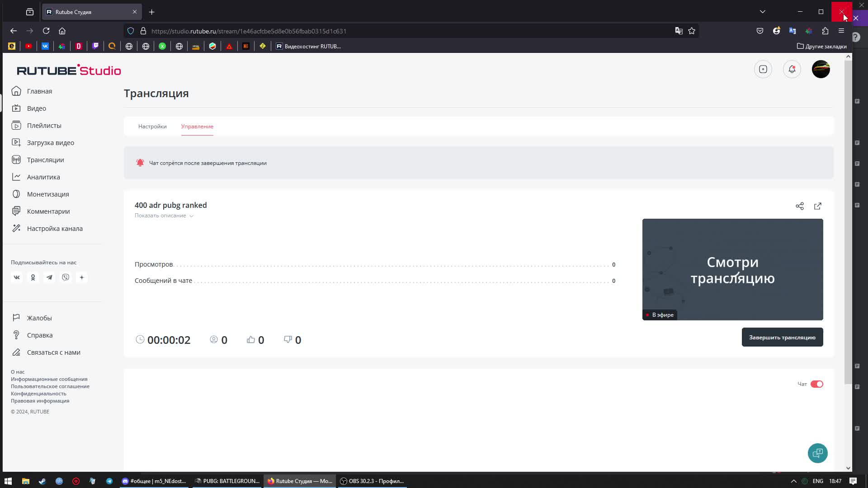
Task: Open Пользовательское соглашение link
Action: click(50, 386)
